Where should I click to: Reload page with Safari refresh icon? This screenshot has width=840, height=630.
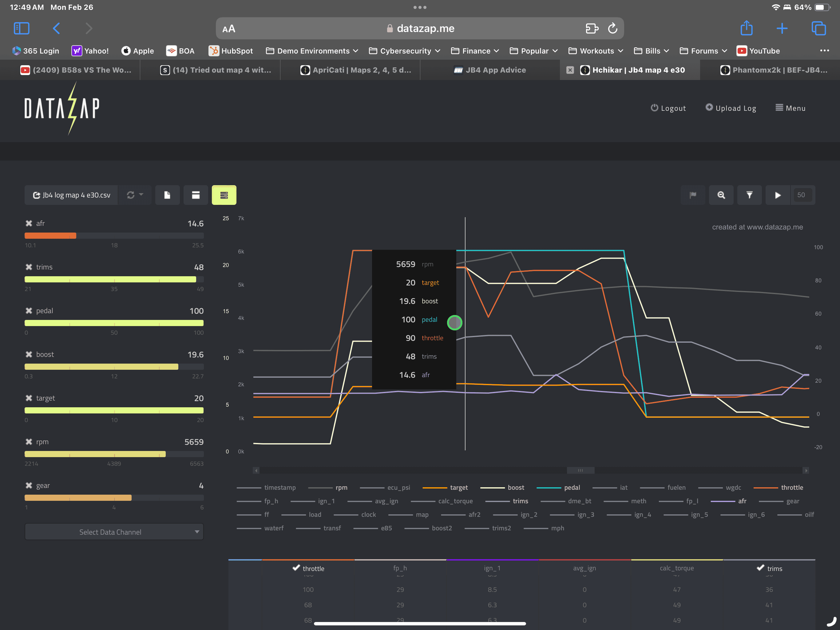click(x=612, y=28)
